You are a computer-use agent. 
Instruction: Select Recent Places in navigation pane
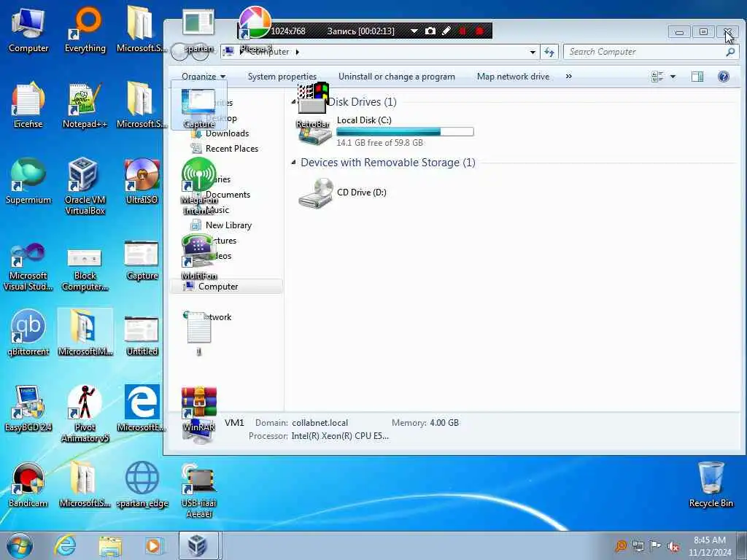coord(231,149)
